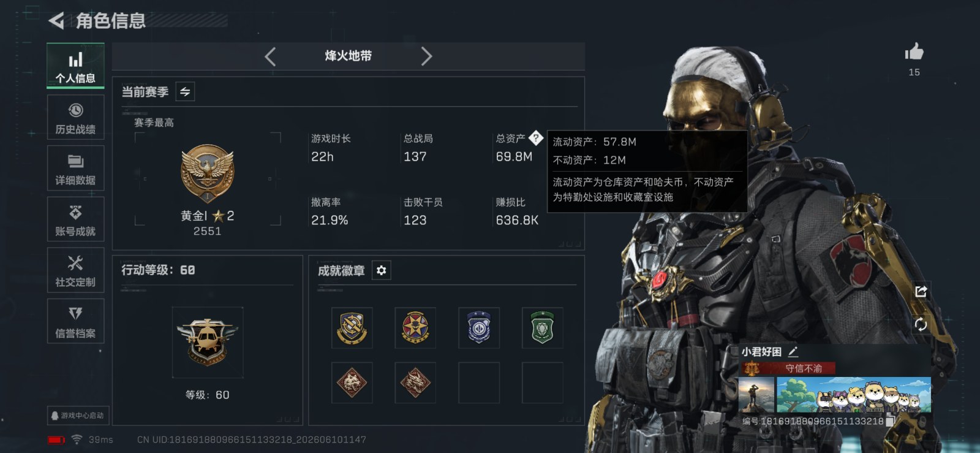Give a thumbs-up like to this profile

914,51
